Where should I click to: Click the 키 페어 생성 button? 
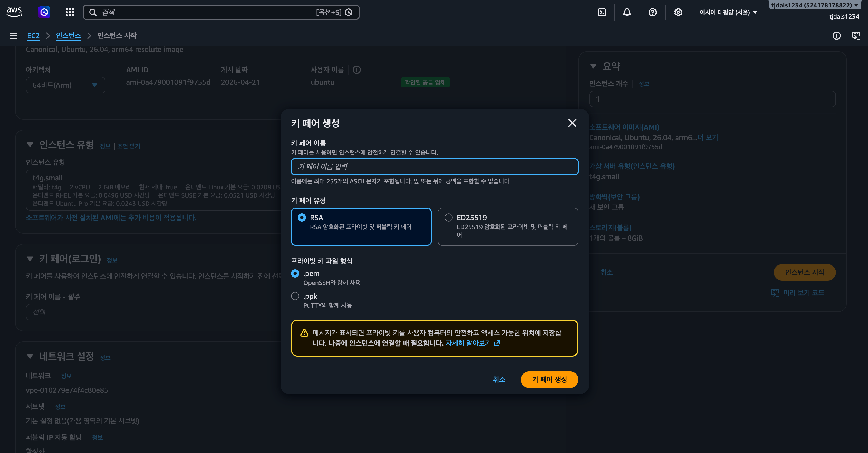click(549, 379)
